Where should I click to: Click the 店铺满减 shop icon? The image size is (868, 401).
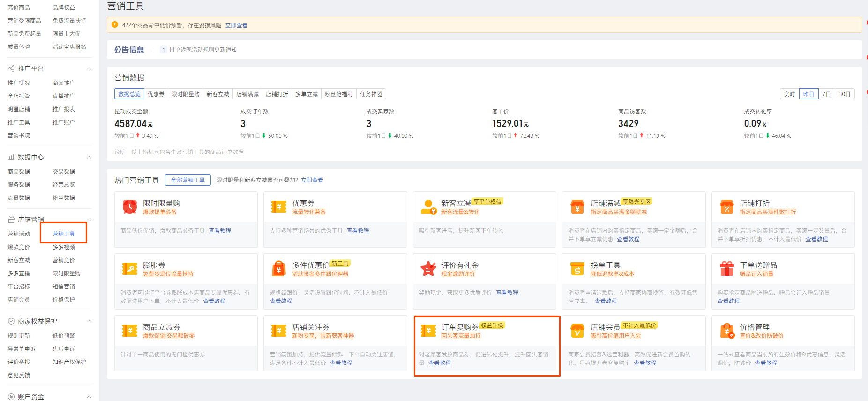coord(577,207)
